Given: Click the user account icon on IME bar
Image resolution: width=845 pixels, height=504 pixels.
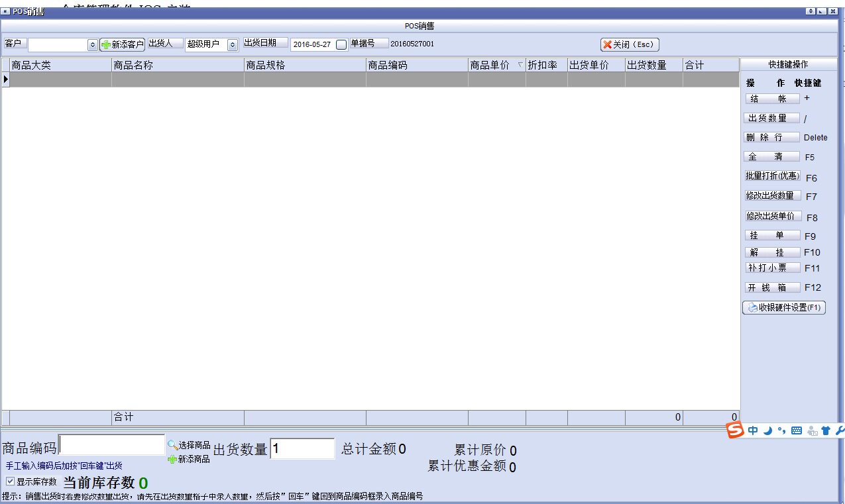Looking at the screenshot, I should click(811, 430).
